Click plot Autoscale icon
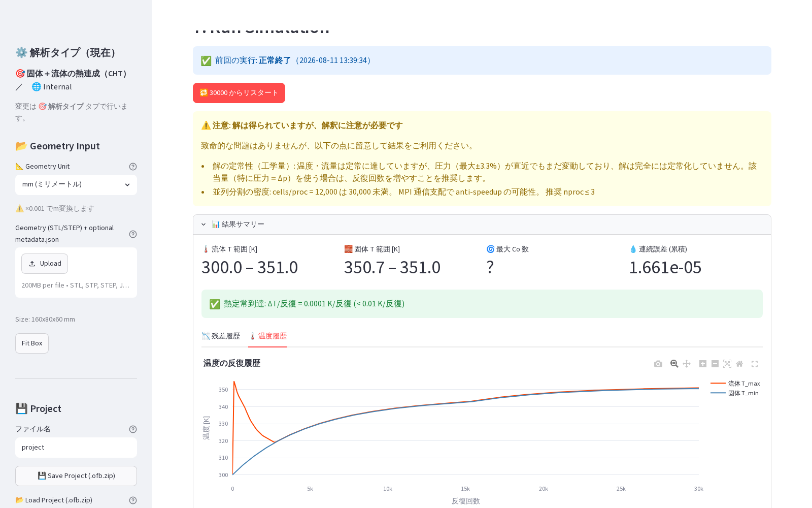 coord(727,364)
